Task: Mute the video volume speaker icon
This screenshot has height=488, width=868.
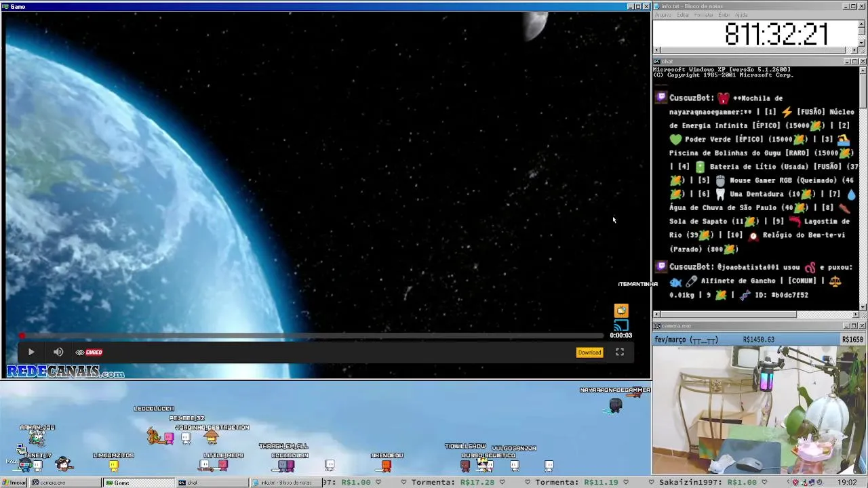Action: pyautogui.click(x=58, y=352)
